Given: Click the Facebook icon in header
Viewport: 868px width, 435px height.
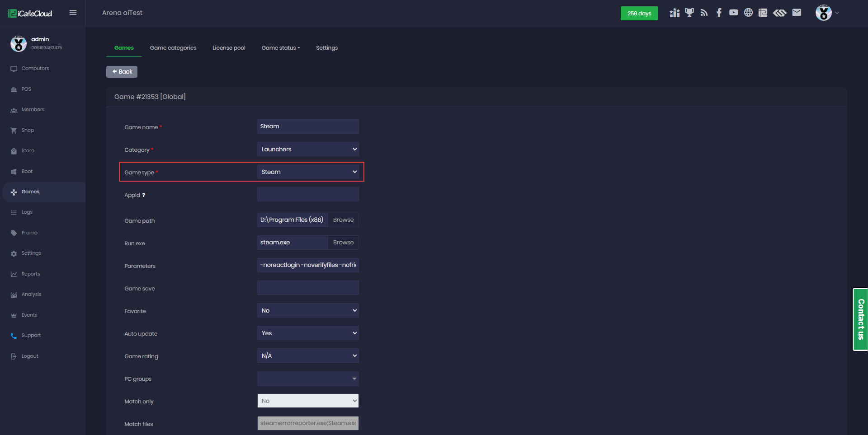Looking at the screenshot, I should (x=719, y=13).
